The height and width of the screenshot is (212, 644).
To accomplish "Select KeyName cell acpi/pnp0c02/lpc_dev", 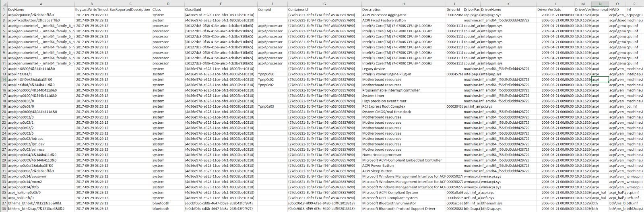I will pos(41,144).
